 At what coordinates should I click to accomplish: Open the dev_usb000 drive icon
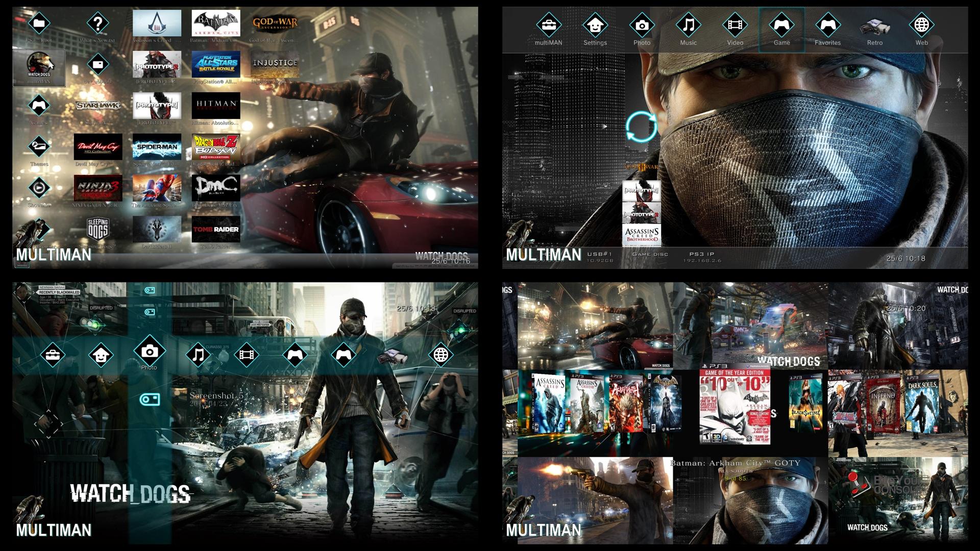[x=97, y=65]
